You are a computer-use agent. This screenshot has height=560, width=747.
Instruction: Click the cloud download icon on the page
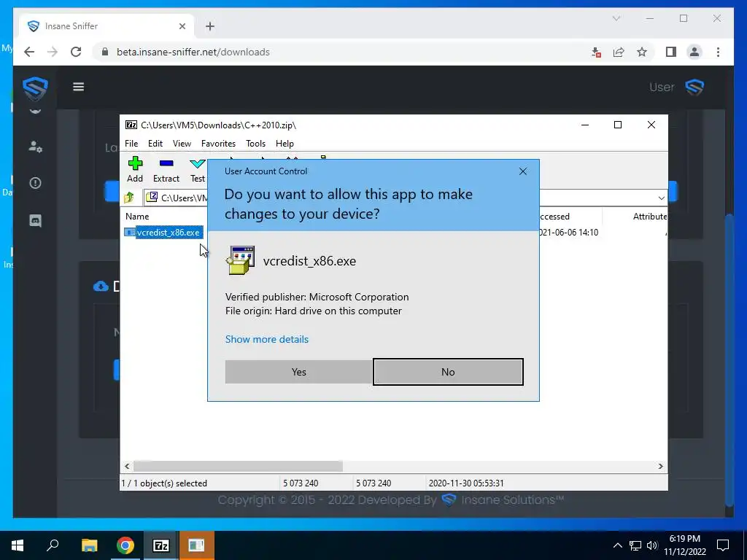click(x=101, y=286)
